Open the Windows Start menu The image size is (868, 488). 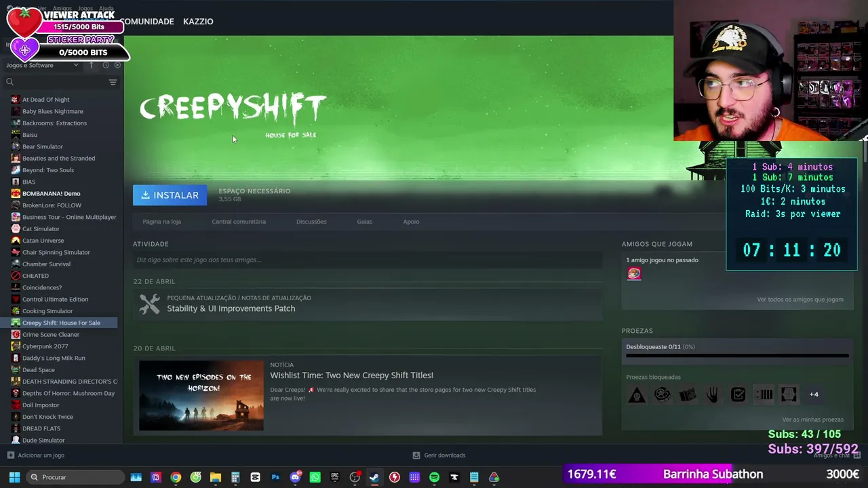(14, 477)
